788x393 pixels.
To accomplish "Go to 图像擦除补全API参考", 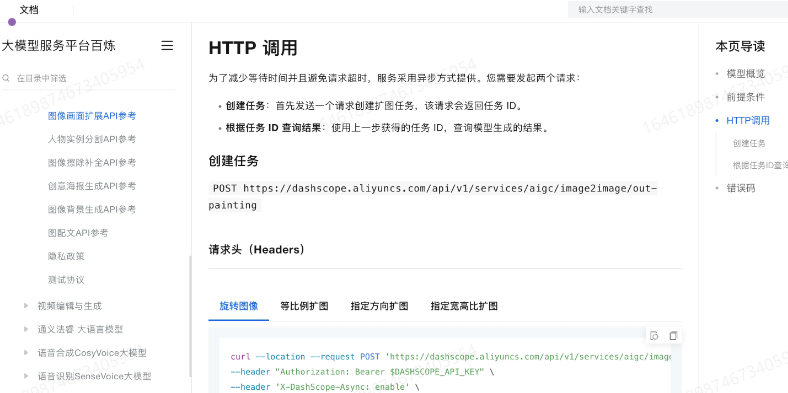I will 92,162.
